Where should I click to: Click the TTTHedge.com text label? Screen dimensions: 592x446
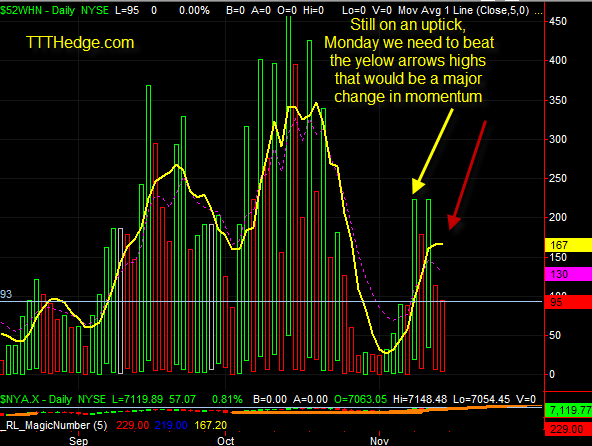click(80, 43)
